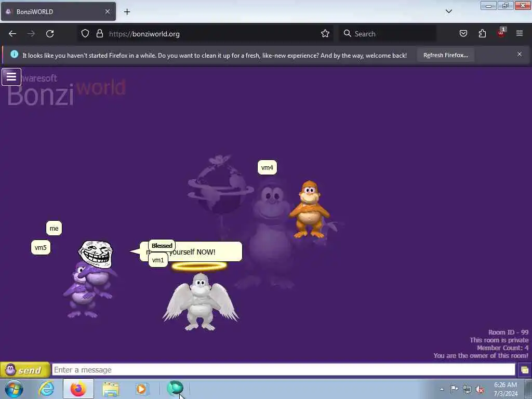Screen dimensions: 532x399
Task: Focus the Enter a message field
Action: (x=283, y=370)
